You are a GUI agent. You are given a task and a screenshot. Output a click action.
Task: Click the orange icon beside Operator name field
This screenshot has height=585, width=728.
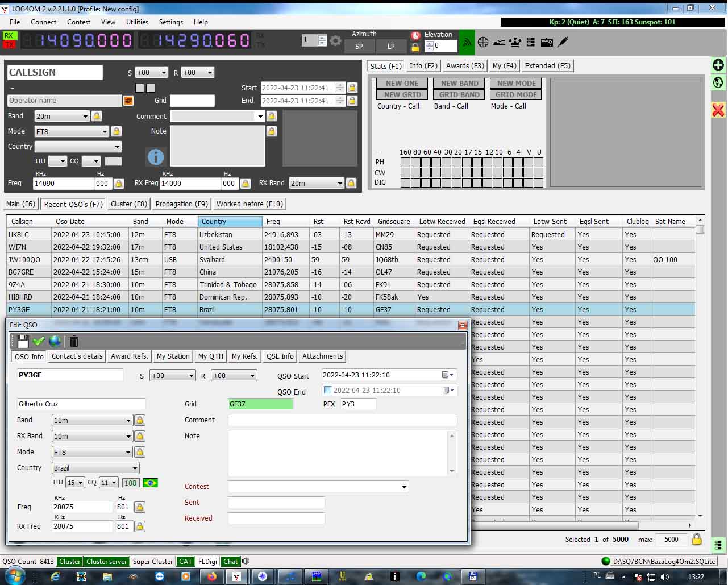tap(128, 101)
